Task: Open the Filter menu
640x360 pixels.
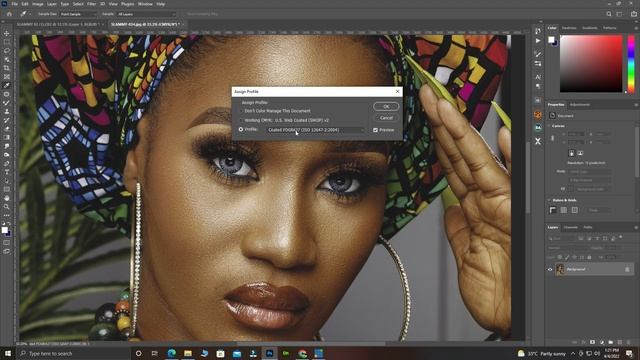Action: (x=91, y=4)
